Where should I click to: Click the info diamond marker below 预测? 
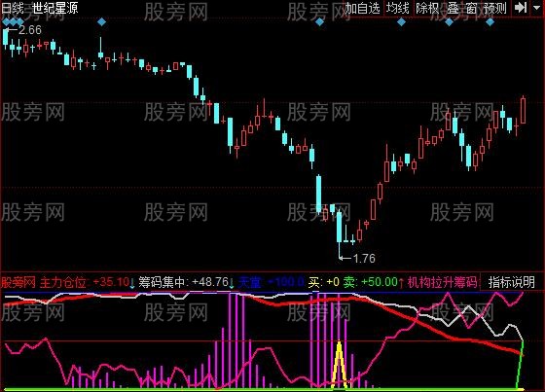tap(490, 22)
